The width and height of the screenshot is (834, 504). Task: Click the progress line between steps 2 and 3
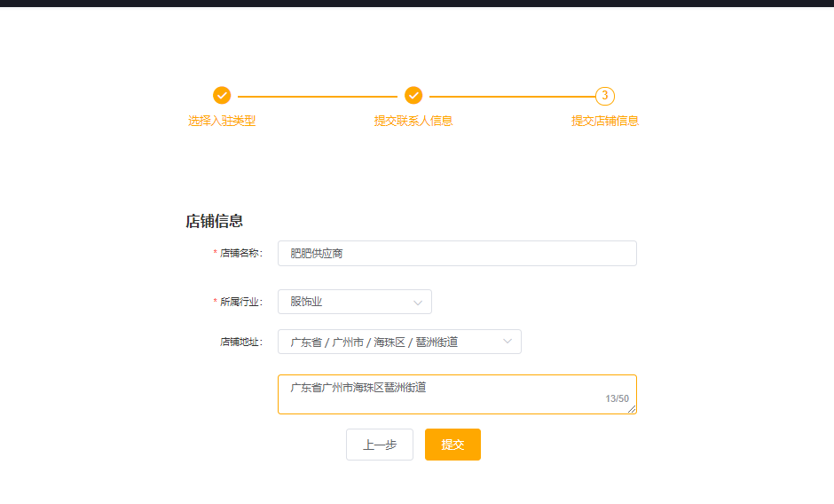510,96
